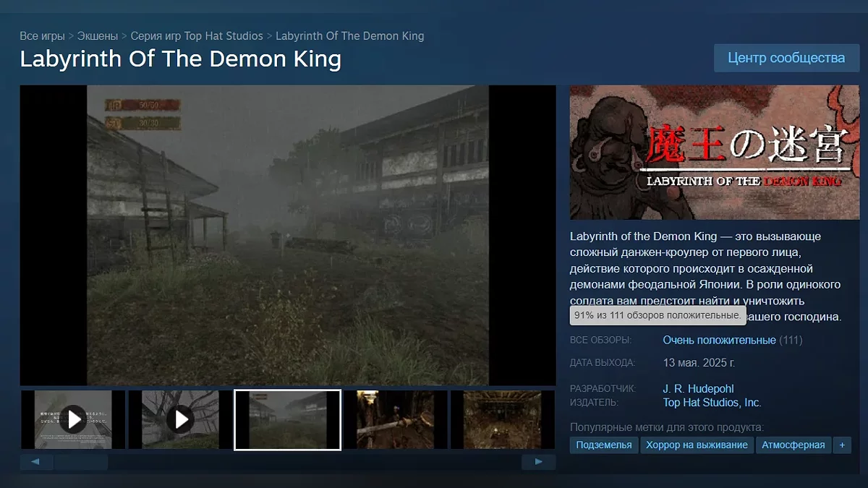The image size is (868, 488).
Task: Open the 'Экшены' breadcrumb link
Action: coord(98,35)
